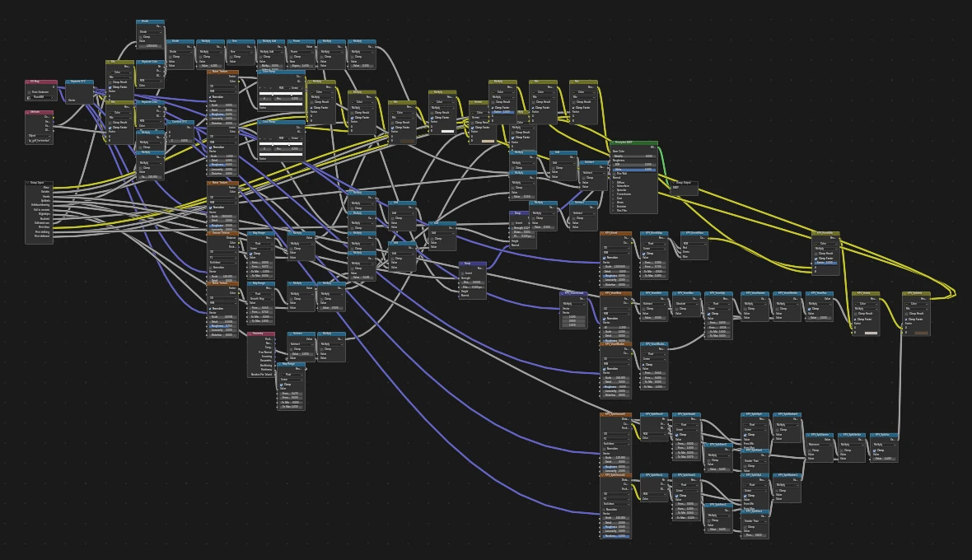Toggle Clamp checkbox in the Maximum node

point(810,450)
